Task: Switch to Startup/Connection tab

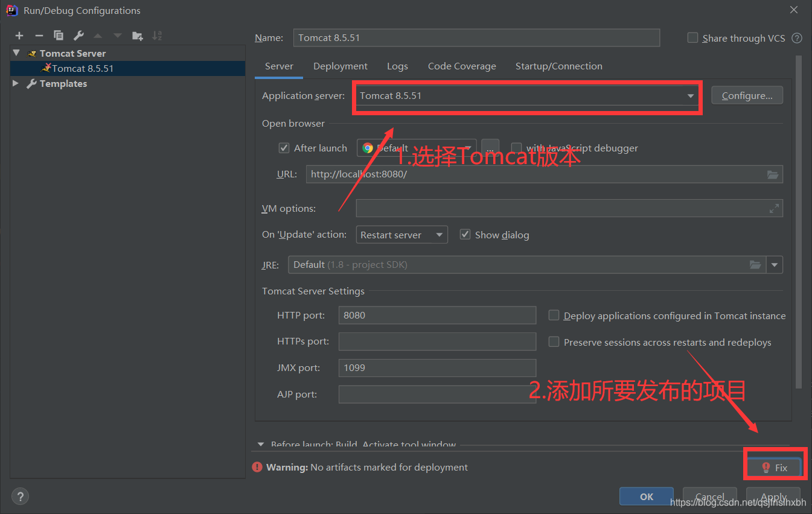Action: (x=558, y=66)
